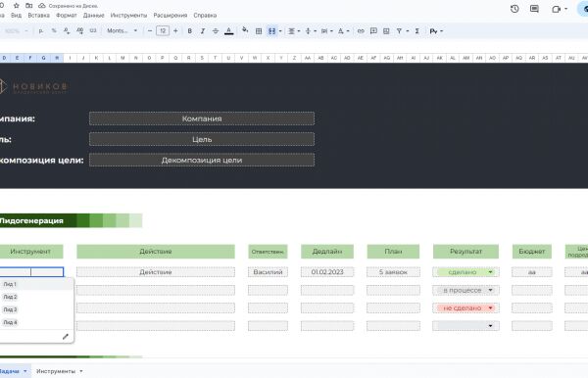Open the Данные menu
This screenshot has height=378, width=588.
tap(94, 16)
